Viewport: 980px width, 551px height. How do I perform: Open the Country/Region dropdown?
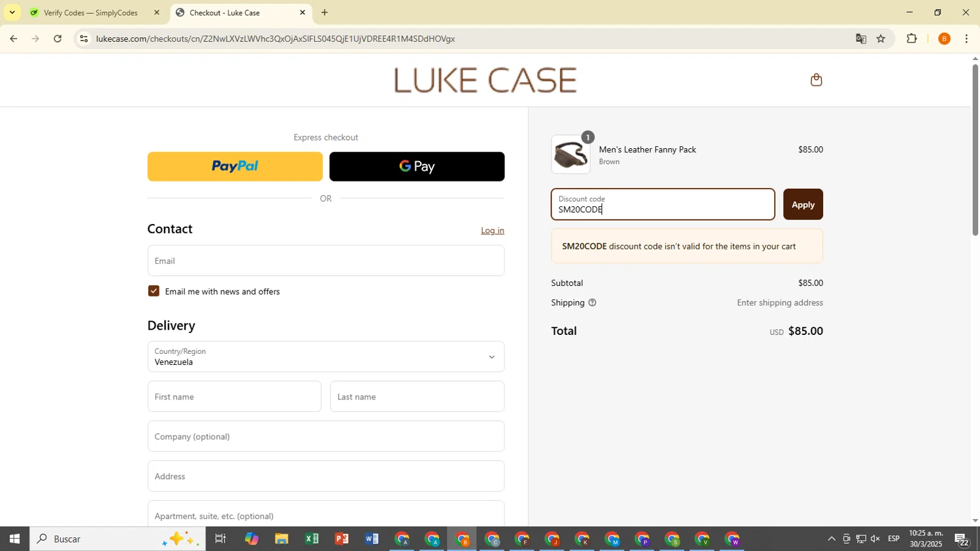pos(326,356)
